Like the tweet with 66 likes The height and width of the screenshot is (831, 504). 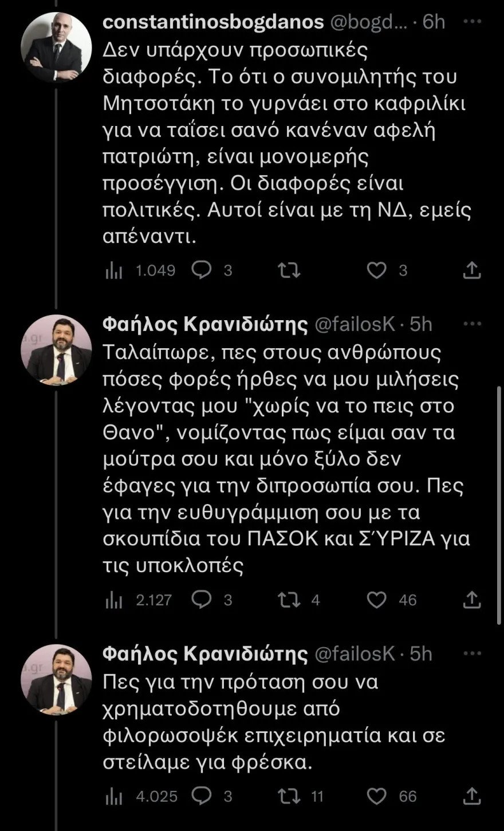tap(376, 796)
